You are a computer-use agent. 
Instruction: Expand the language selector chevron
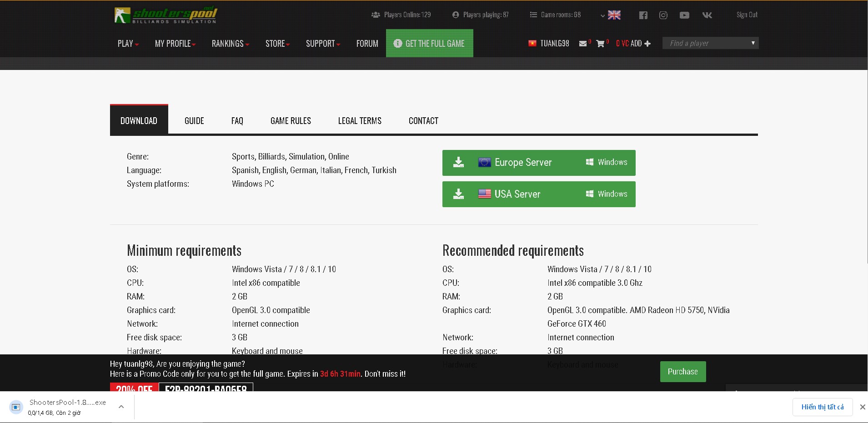coord(602,15)
